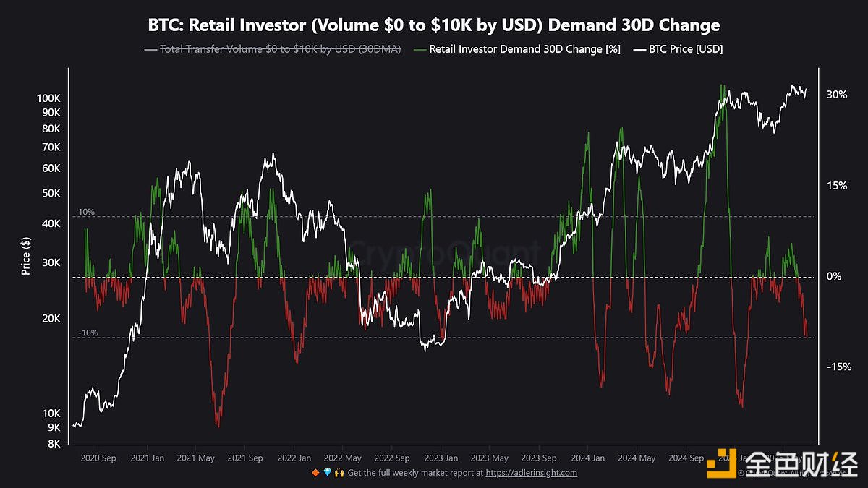The image size is (868, 488).
Task: Click the raised hands emoji icon
Action: coord(338,473)
